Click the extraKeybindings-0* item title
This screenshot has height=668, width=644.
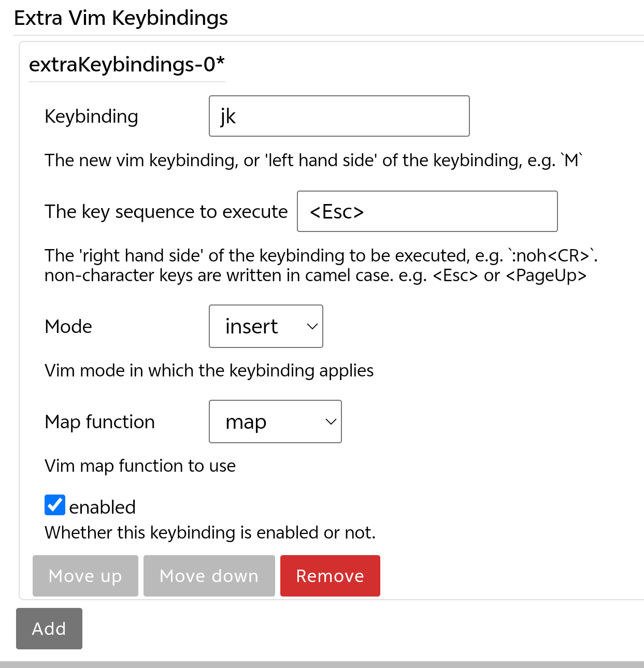coord(127,64)
